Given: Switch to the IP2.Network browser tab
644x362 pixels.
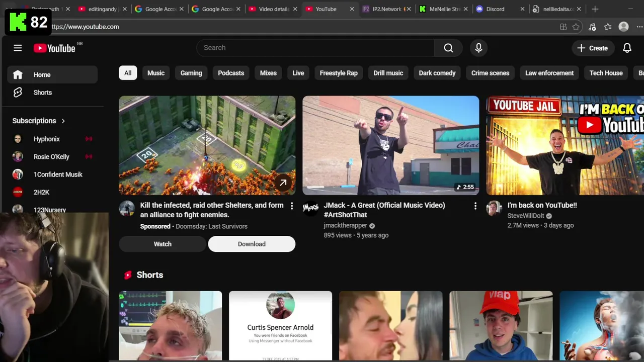Looking at the screenshot, I should tap(386, 9).
